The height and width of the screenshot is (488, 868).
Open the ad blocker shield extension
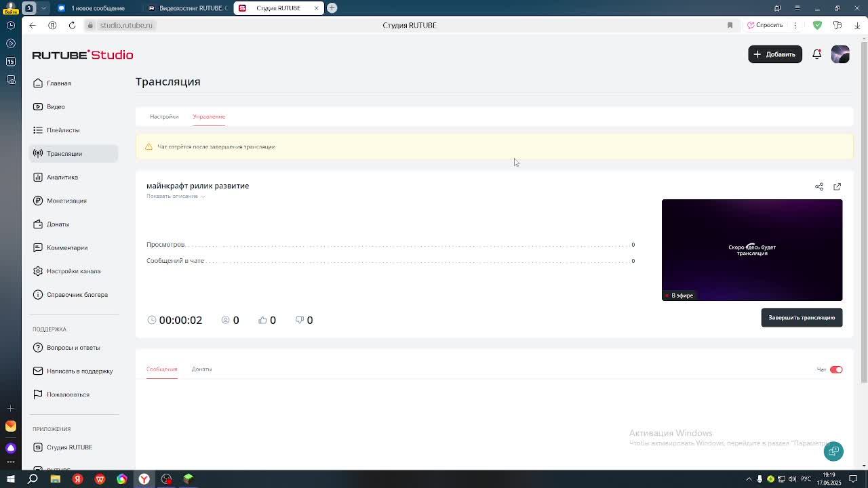click(x=817, y=25)
